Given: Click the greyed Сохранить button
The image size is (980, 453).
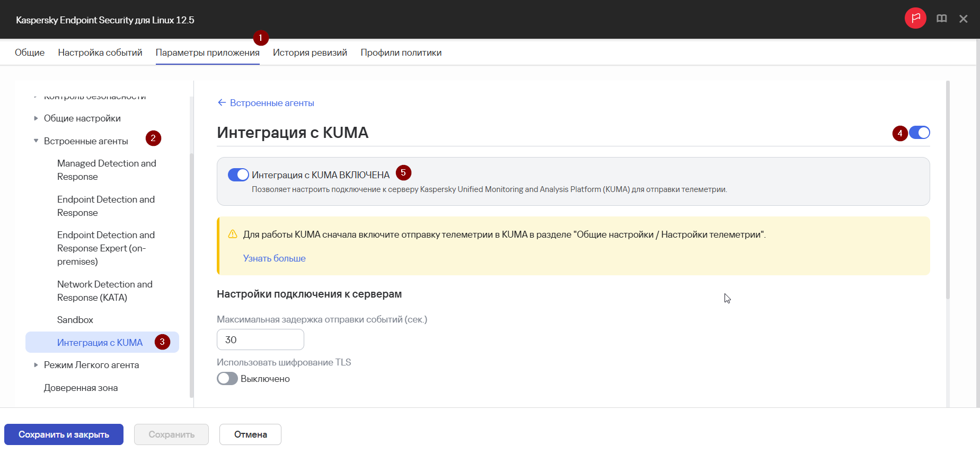Looking at the screenshot, I should click(x=171, y=434).
